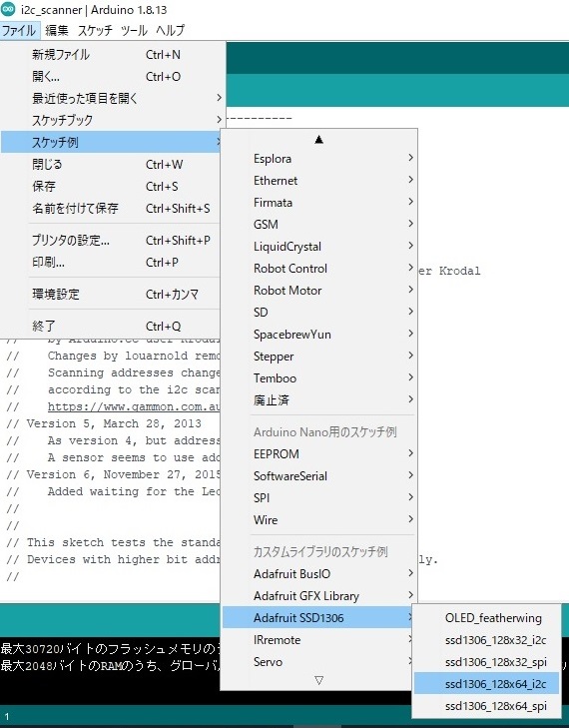Screen dimensions: 569x728
Task: Select 開く... menu entry
Action: [112, 76]
